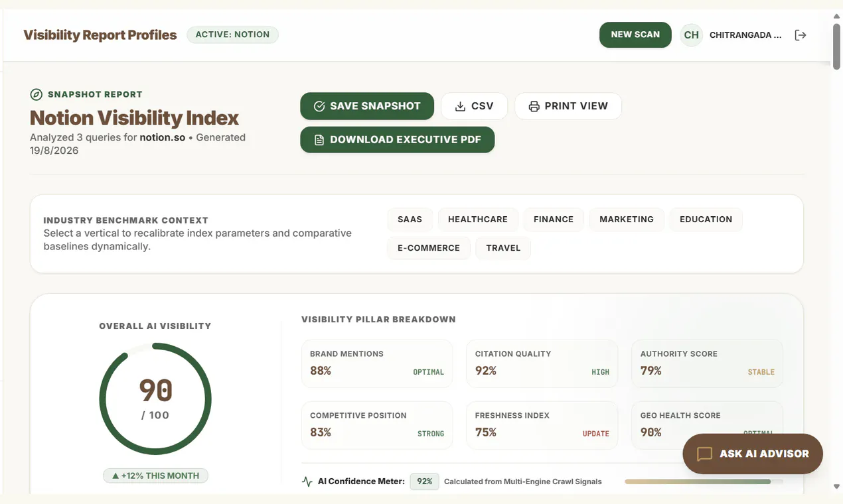Start a New Scan
This screenshot has height=504, width=843.
click(635, 34)
